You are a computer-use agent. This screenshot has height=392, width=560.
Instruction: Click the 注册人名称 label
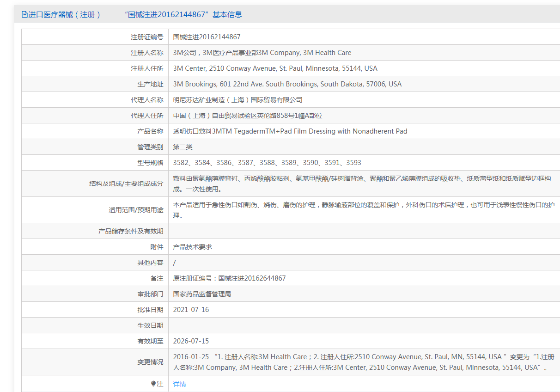point(147,53)
